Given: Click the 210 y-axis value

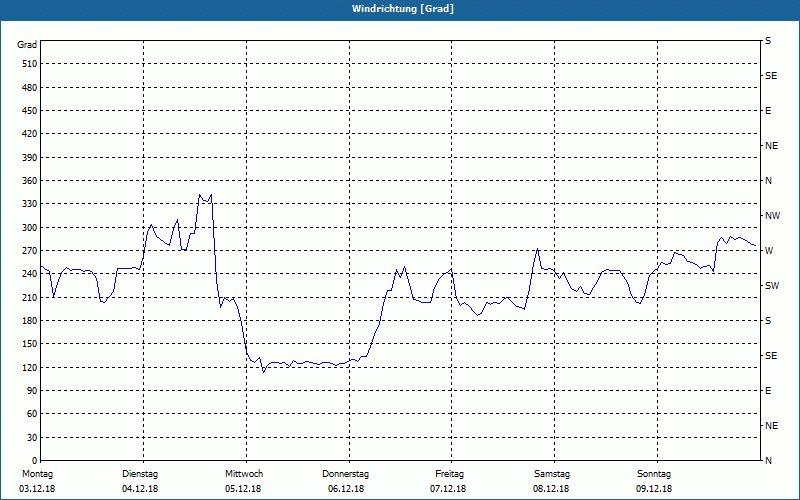Looking at the screenshot, I should [30, 297].
